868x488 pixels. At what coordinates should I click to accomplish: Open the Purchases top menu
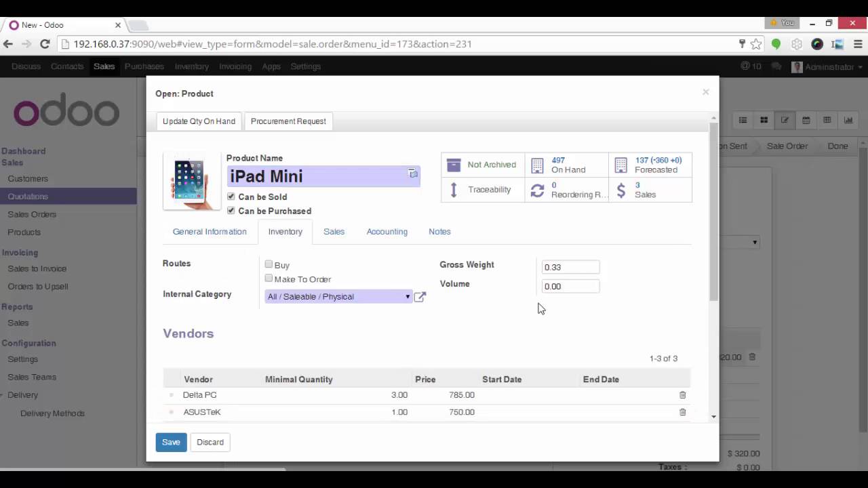(x=144, y=66)
